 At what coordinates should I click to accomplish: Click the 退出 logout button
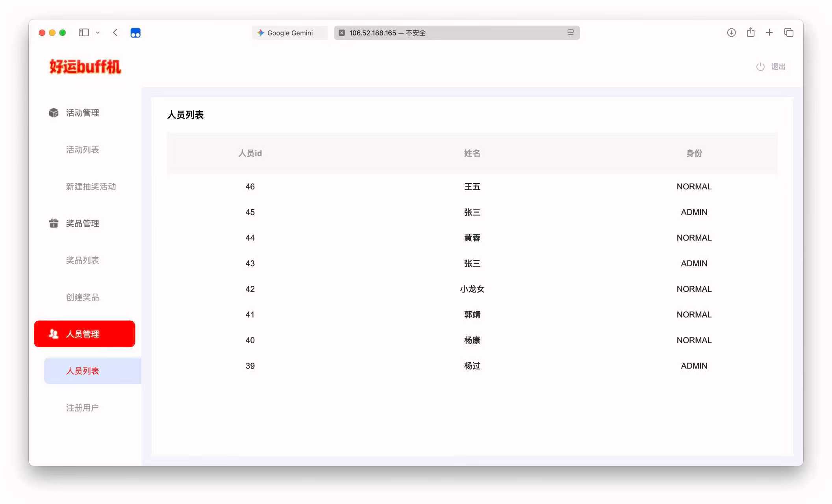tap(778, 67)
